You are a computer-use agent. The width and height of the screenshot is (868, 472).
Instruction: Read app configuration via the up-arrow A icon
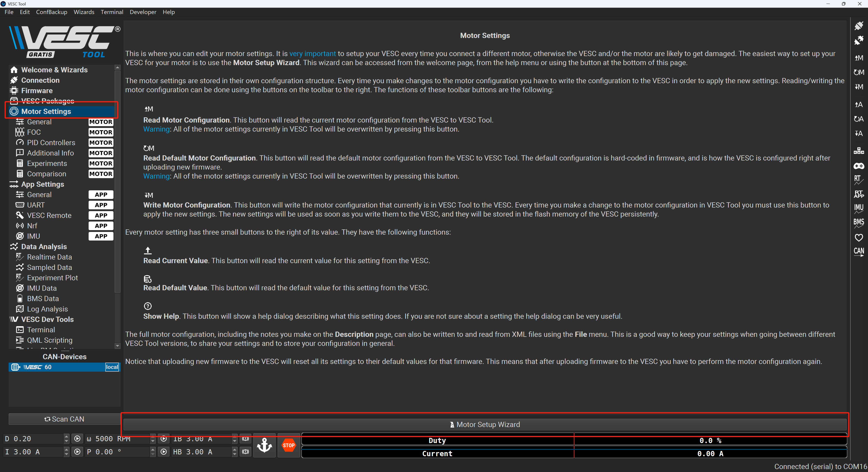tap(859, 105)
